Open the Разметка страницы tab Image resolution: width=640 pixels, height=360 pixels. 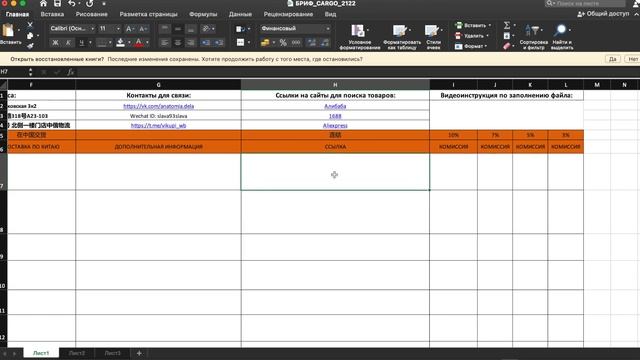pyautogui.click(x=149, y=14)
